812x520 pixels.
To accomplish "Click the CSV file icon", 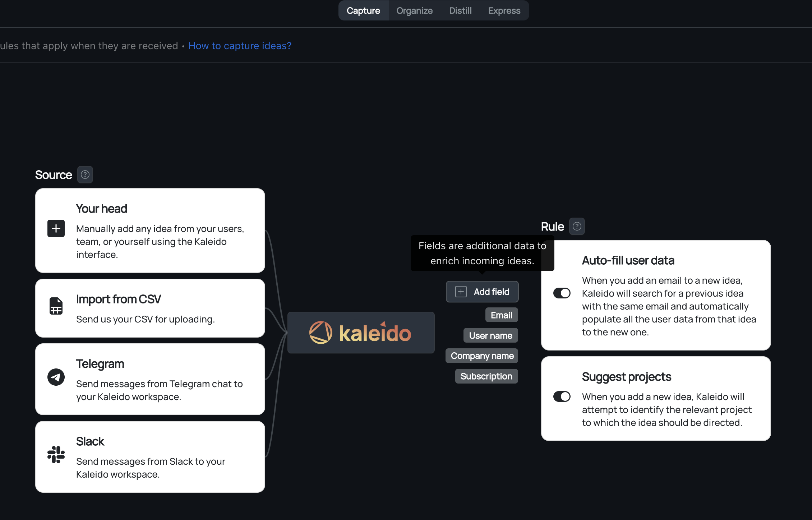I will (x=56, y=306).
